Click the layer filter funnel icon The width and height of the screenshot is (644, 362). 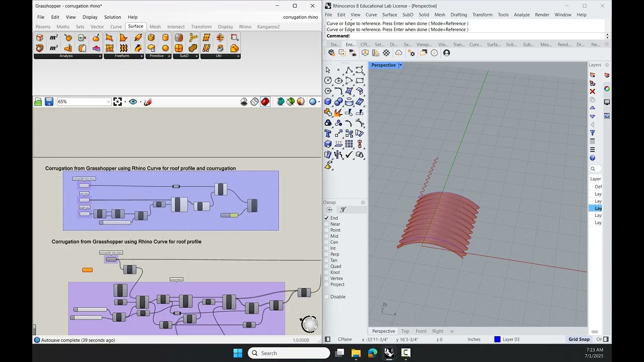click(x=593, y=133)
